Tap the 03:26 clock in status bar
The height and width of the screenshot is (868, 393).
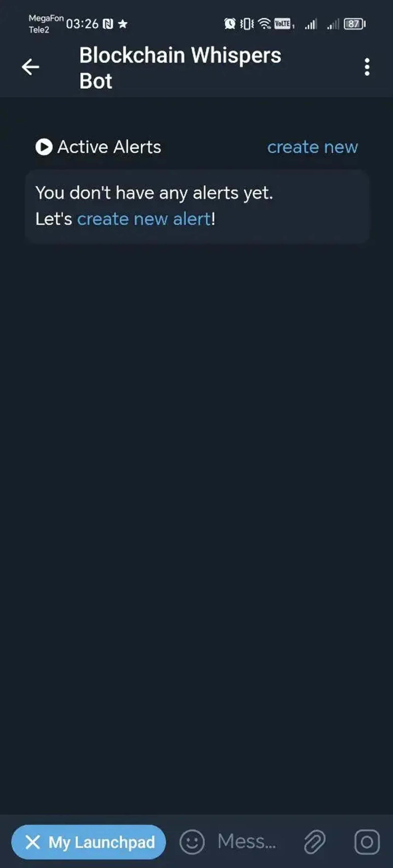(x=82, y=24)
